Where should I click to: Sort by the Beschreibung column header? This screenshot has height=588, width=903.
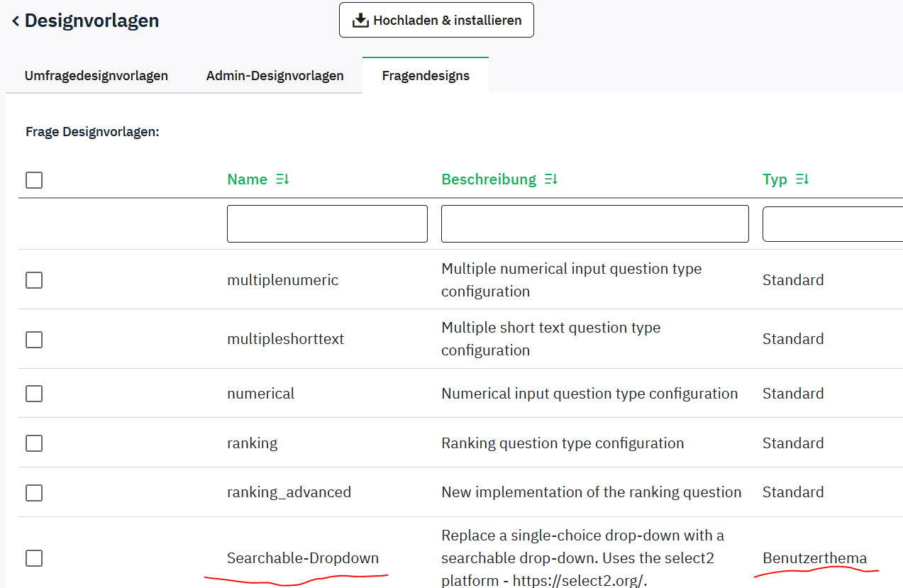pos(488,179)
